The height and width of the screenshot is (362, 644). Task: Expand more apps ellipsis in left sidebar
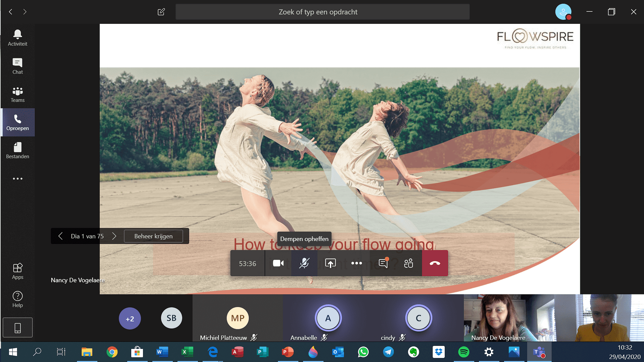coord(17,179)
